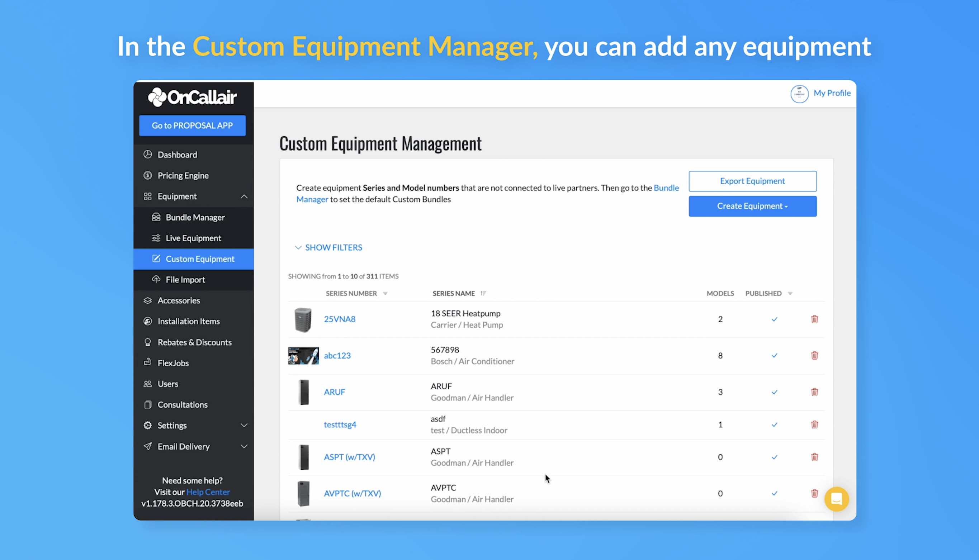Collapse the Equipment sidebar section
This screenshot has height=560, width=979.
pyautogui.click(x=244, y=196)
